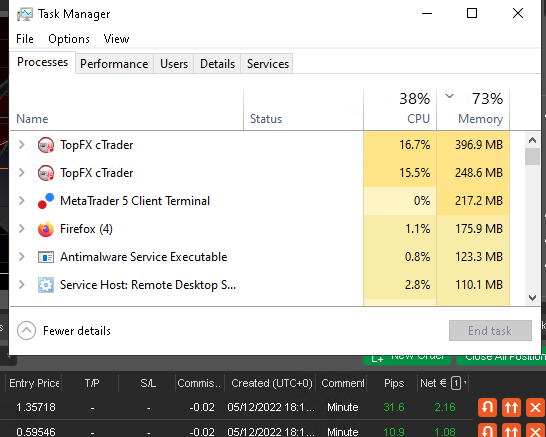
Task: Expand MetaTrader 5 Client Terminal process
Action: 21,201
